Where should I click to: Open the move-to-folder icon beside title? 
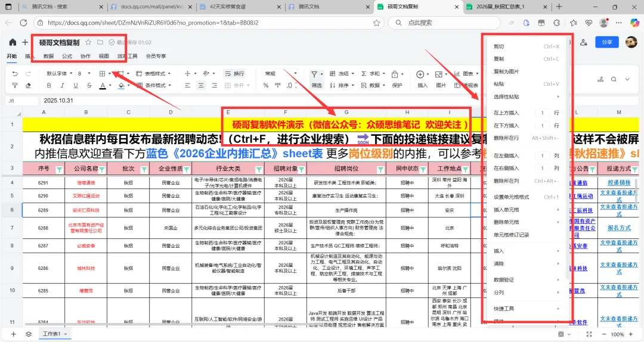coord(100,42)
